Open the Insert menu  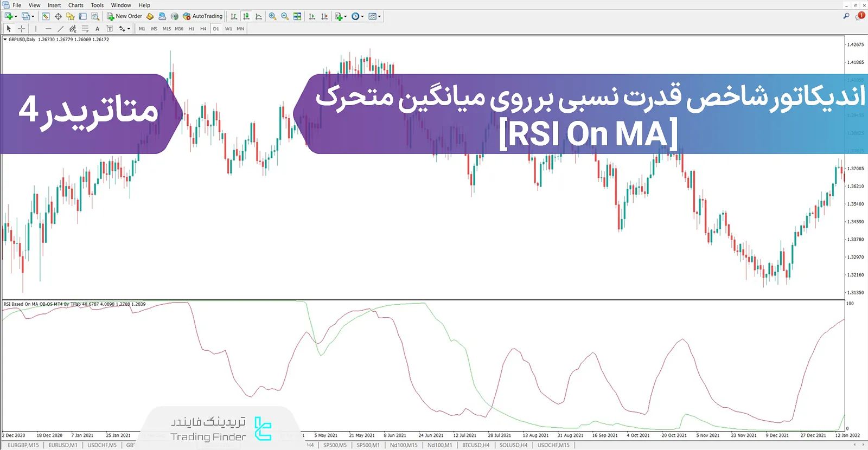[54, 5]
